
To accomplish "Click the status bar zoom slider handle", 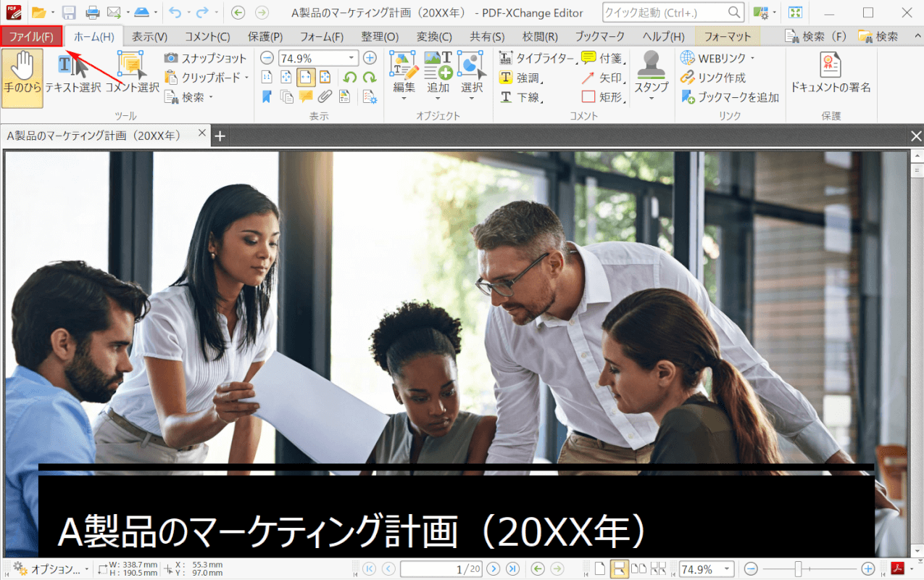I will coord(798,569).
